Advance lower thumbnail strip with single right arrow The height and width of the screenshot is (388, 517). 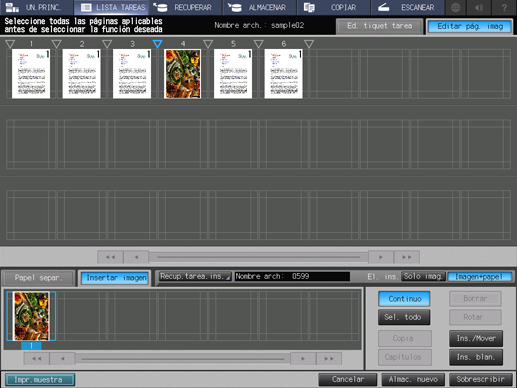(303, 359)
